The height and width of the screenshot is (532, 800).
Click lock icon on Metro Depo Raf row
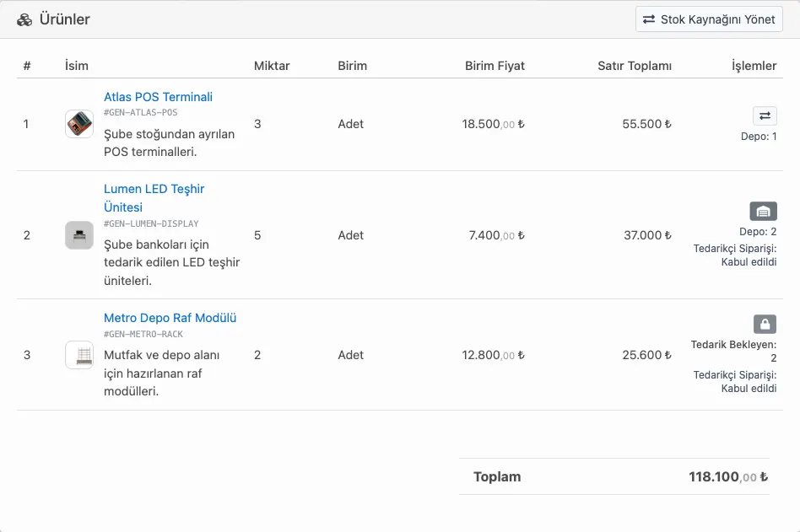(x=765, y=324)
